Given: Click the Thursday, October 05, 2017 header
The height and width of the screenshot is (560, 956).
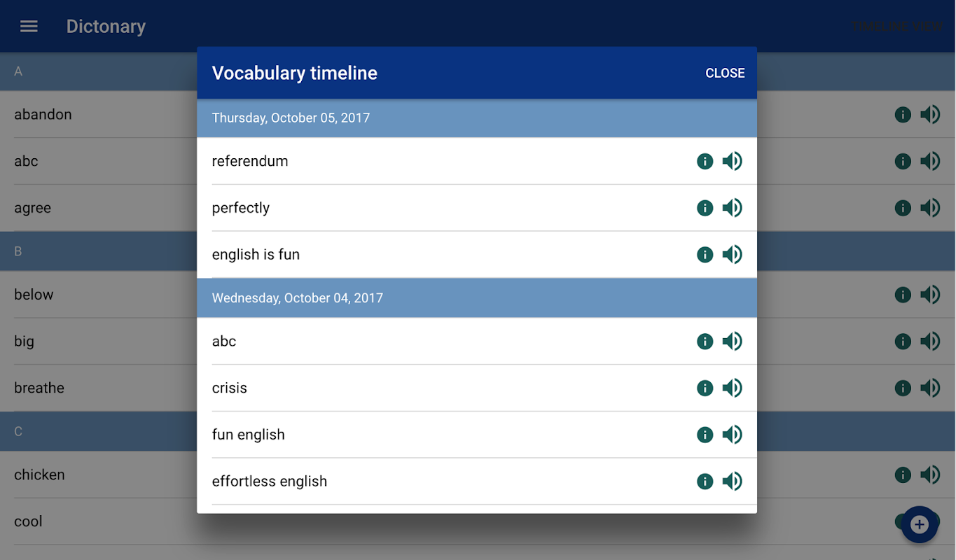Looking at the screenshot, I should 291,118.
